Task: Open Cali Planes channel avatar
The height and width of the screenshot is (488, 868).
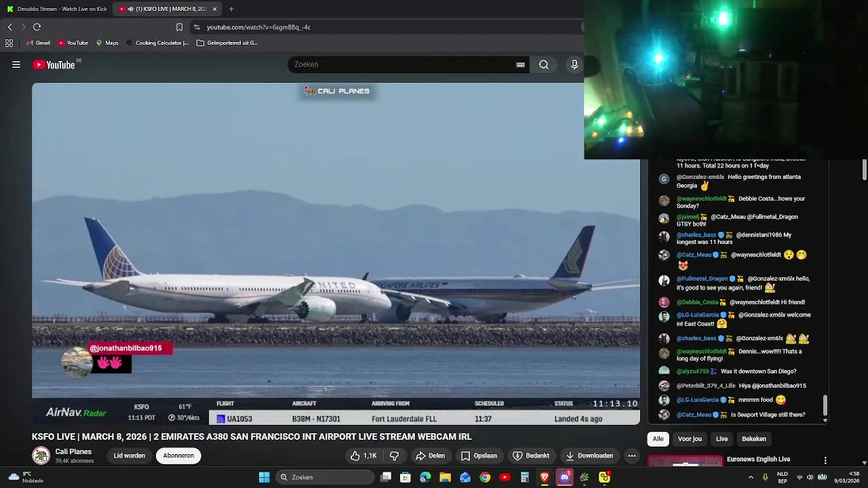Action: [41, 455]
